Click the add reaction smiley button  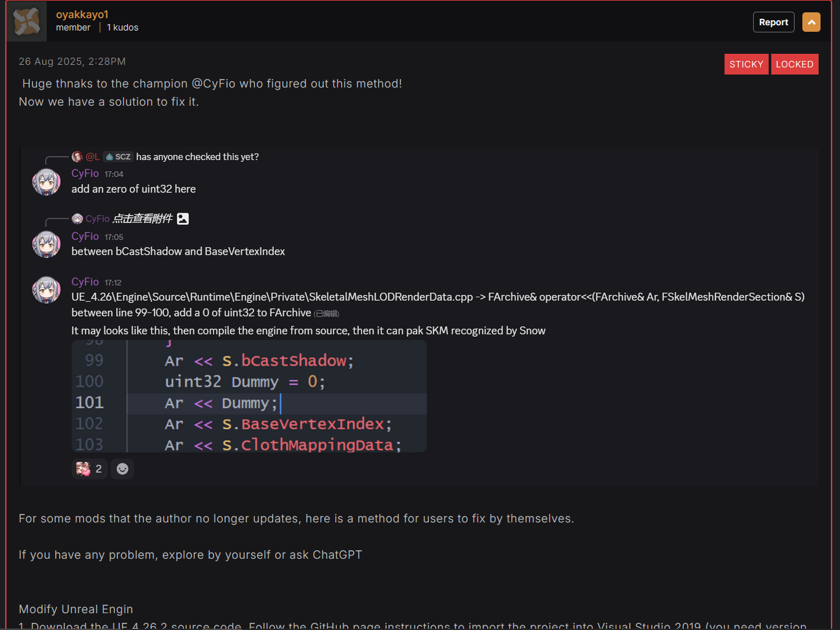123,469
